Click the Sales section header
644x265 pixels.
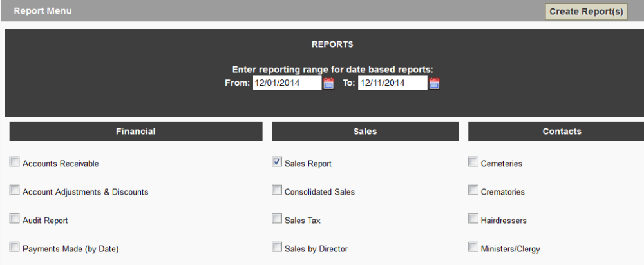click(365, 132)
